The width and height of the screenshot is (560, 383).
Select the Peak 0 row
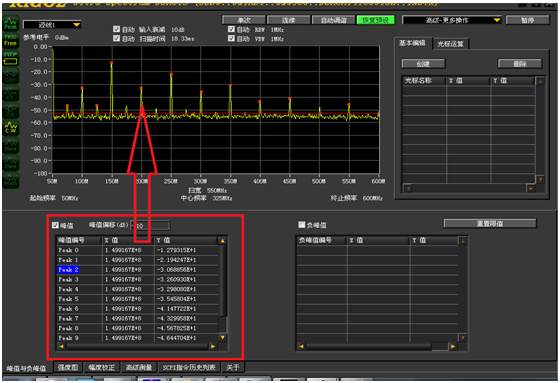pos(138,250)
